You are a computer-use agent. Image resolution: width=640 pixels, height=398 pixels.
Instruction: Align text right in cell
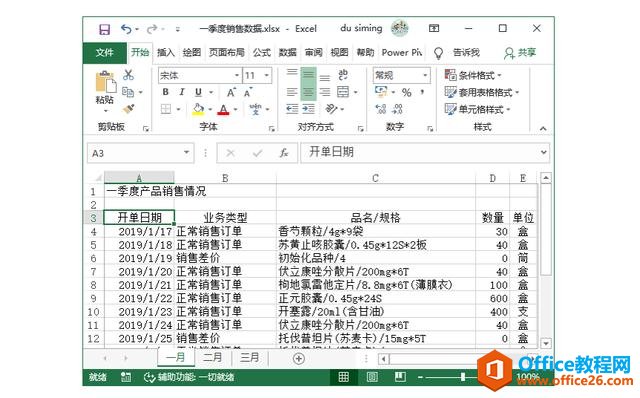pos(325,92)
